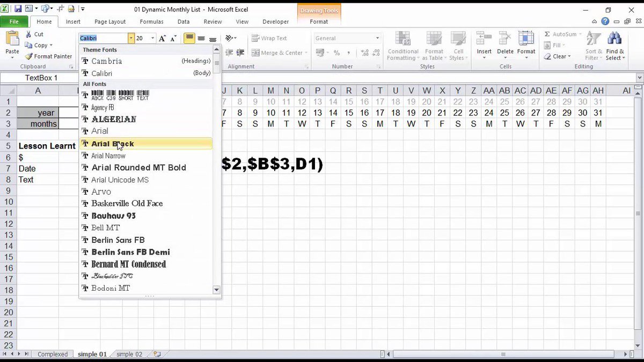Pick Bodoni MT font

[x=145, y=288]
